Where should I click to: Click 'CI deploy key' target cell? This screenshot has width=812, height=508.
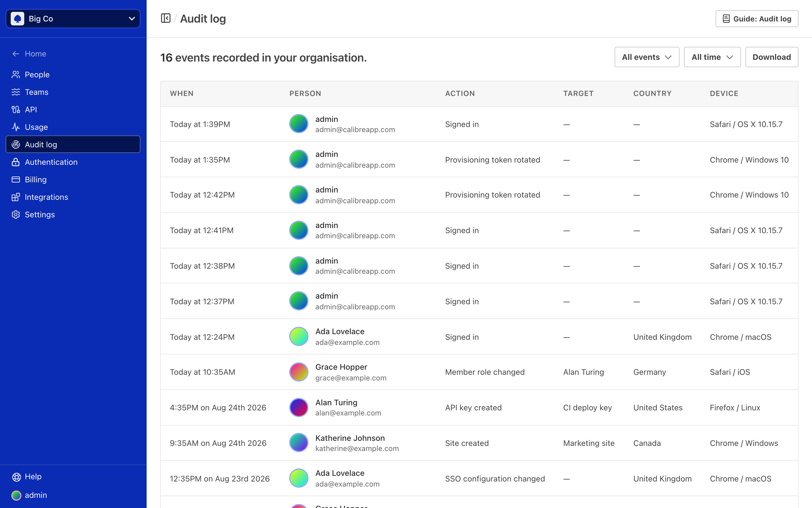[588, 408]
